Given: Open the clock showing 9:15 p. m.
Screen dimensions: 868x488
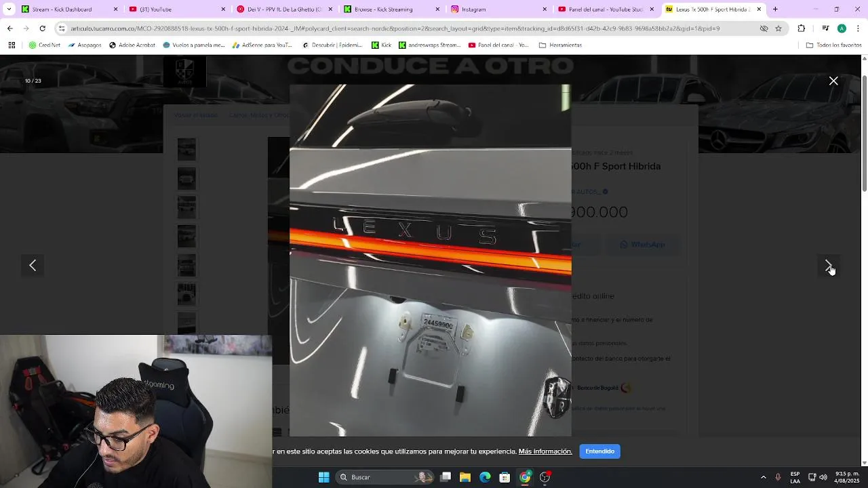Looking at the screenshot, I should tap(847, 477).
